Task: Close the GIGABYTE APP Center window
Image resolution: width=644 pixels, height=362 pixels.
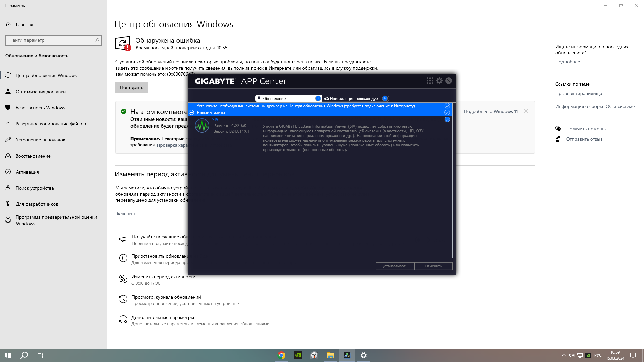Action: (x=449, y=81)
